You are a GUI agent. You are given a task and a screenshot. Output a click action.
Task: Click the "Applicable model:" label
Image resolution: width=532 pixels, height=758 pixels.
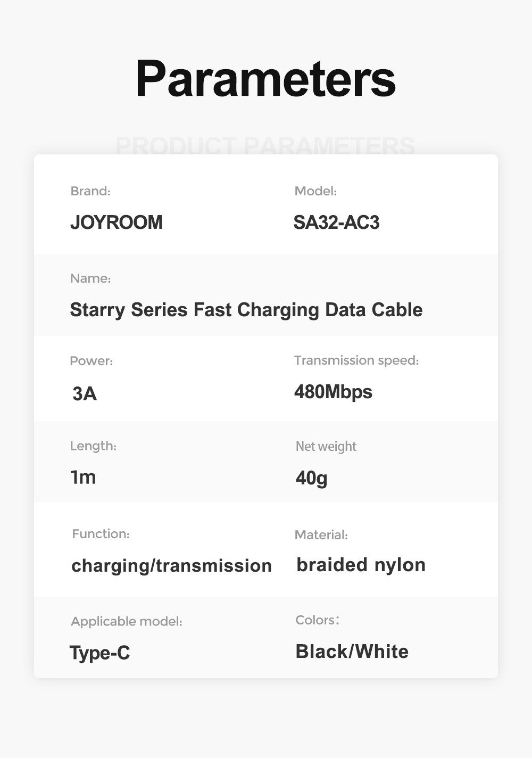127,622
